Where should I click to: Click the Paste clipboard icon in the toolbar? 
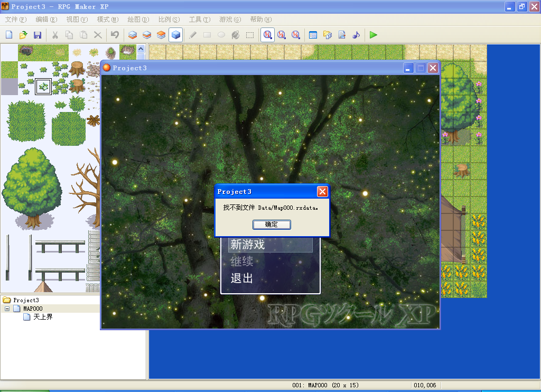[83, 35]
